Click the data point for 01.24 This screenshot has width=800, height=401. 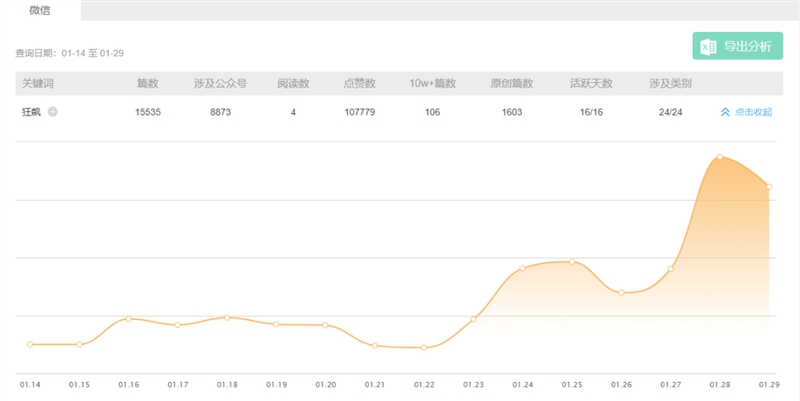click(x=522, y=268)
